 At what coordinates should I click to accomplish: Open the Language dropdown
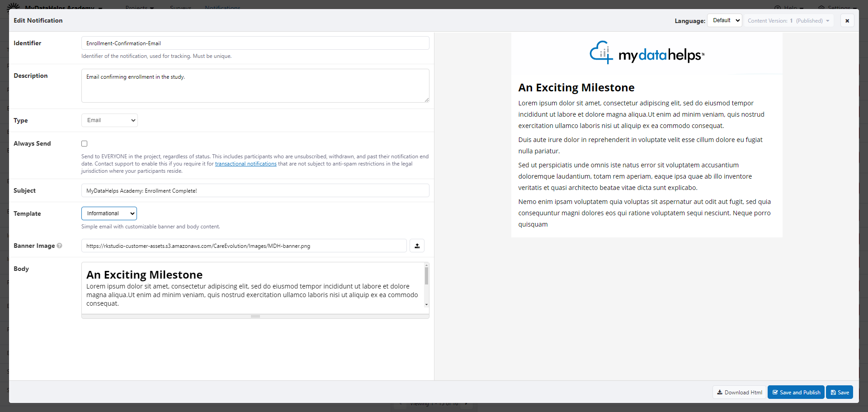(724, 21)
